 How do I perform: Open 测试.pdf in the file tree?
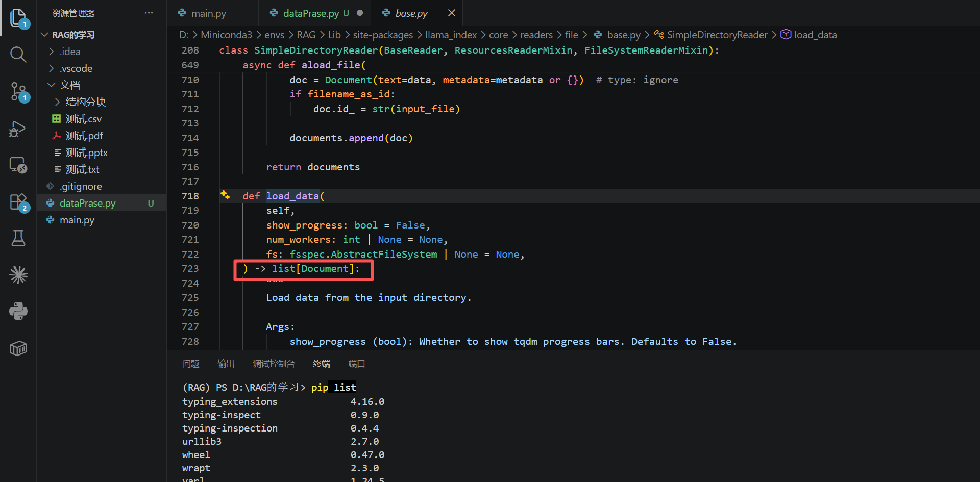coord(84,136)
